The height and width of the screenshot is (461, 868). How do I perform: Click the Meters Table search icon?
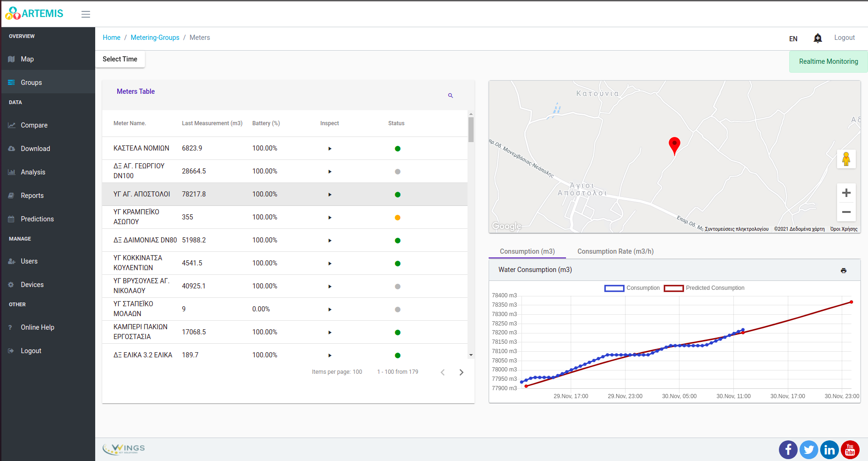tap(450, 96)
